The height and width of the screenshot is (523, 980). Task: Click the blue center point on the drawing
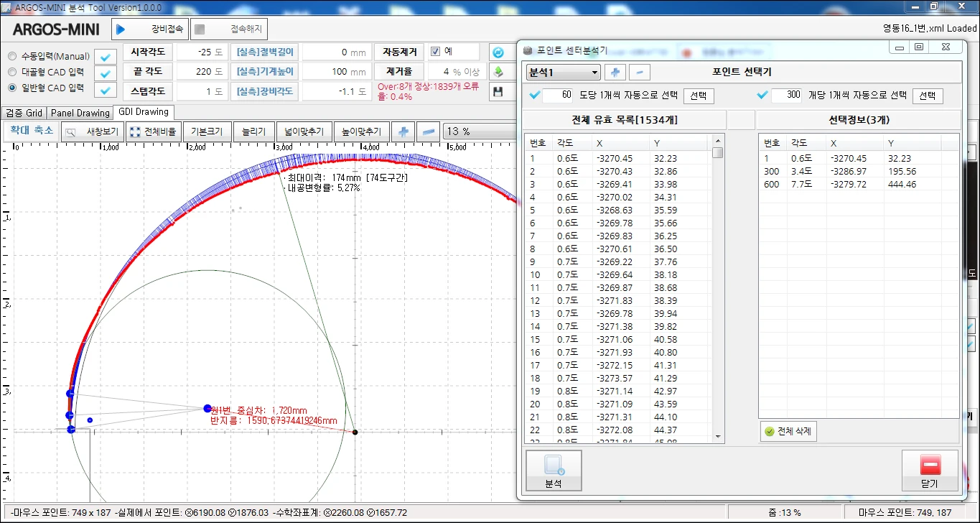pyautogui.click(x=207, y=408)
